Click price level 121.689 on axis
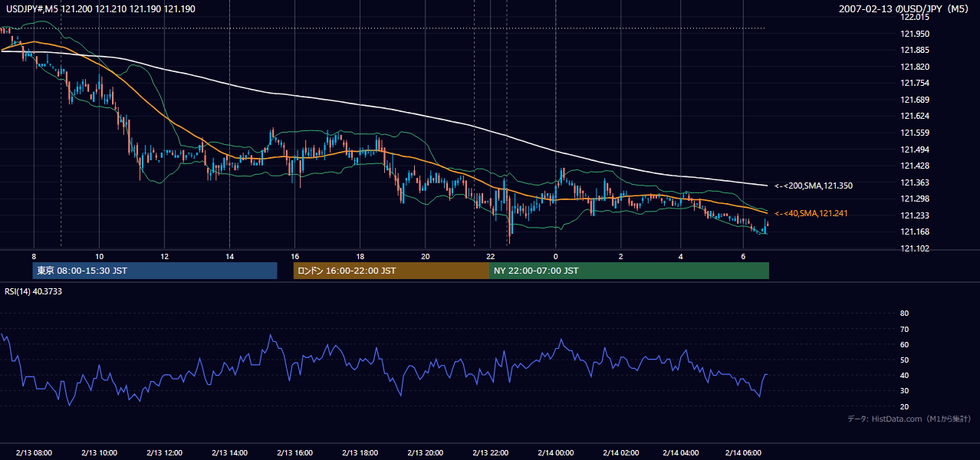 [914, 100]
